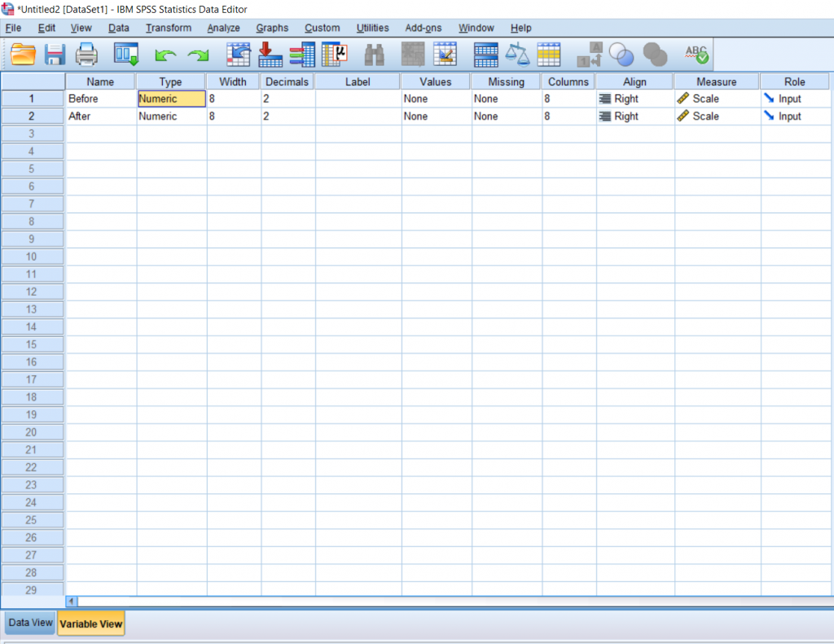
Task: Switch to the Data View tab
Action: pos(29,623)
